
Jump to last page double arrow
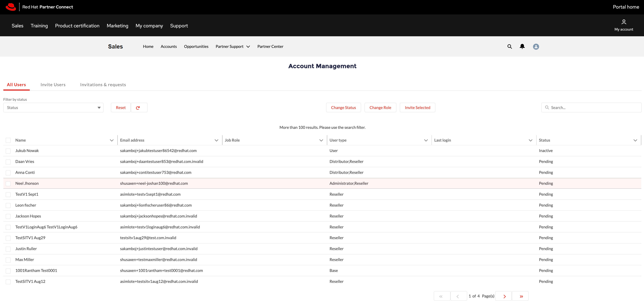point(521,296)
